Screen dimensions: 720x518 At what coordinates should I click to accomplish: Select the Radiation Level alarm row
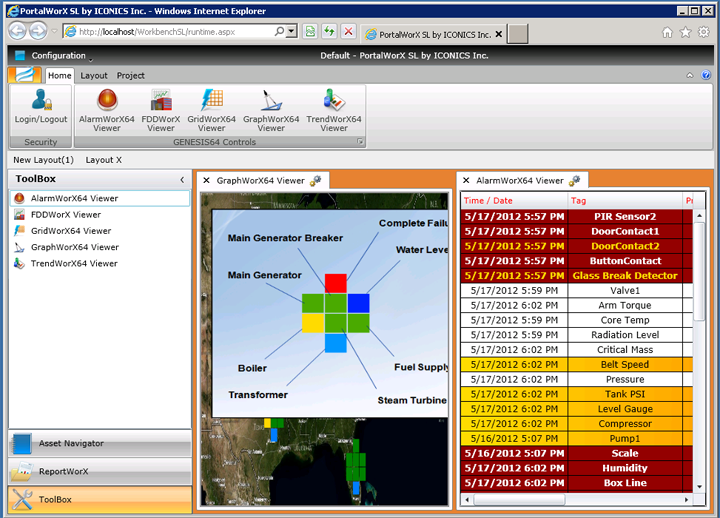coord(576,335)
